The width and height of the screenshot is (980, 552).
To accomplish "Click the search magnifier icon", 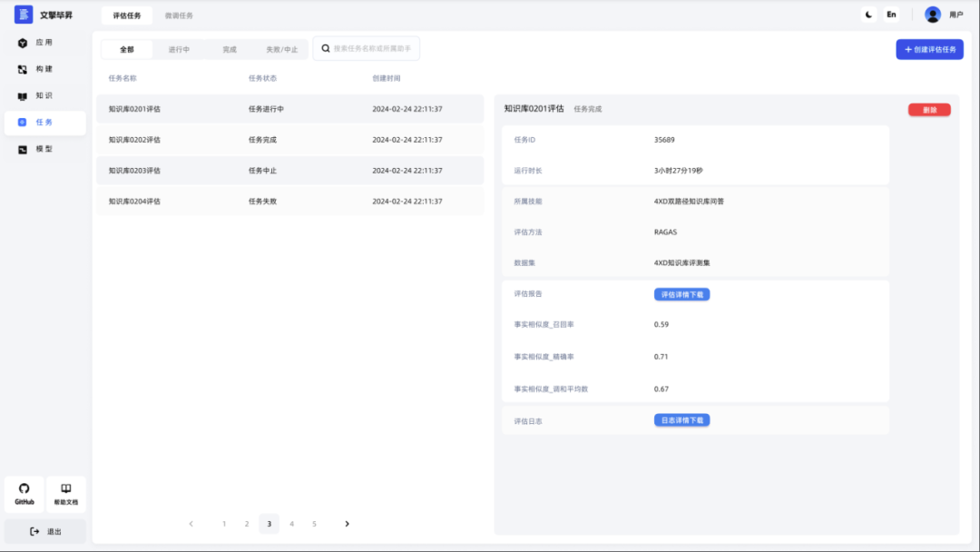I will (x=326, y=48).
